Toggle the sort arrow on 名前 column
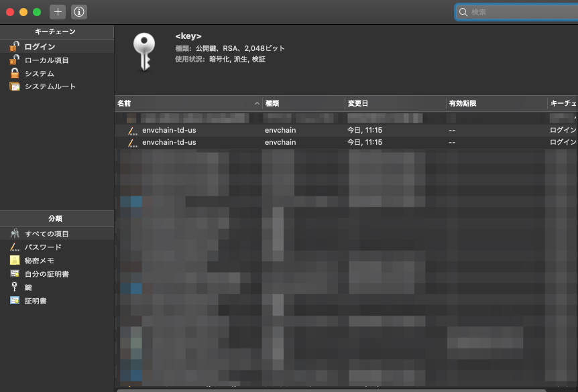Viewport: 578px width, 392px height. (257, 103)
